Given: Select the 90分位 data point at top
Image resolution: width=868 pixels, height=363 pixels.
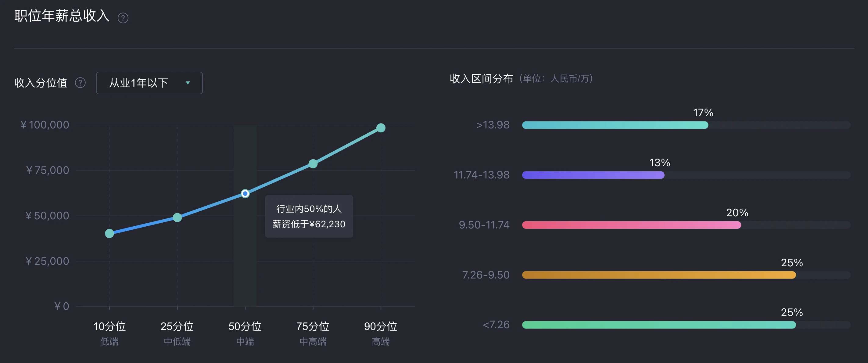Looking at the screenshot, I should pyautogui.click(x=381, y=128).
